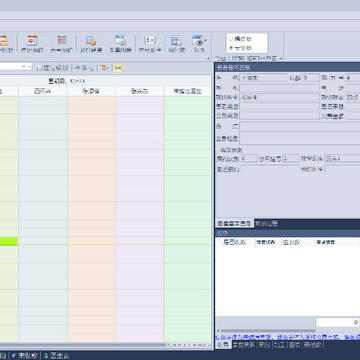Image resolution: width=360 pixels, height=360 pixels.
Task: Click the calendar-with-clock ribbon icon
Action: point(120,40)
